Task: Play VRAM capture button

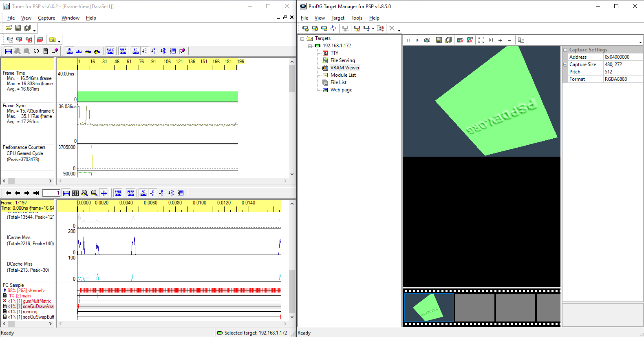Action: pos(417,40)
